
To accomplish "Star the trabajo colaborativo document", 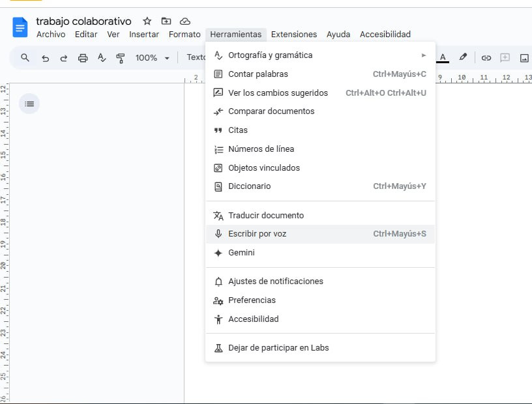I will click(147, 21).
